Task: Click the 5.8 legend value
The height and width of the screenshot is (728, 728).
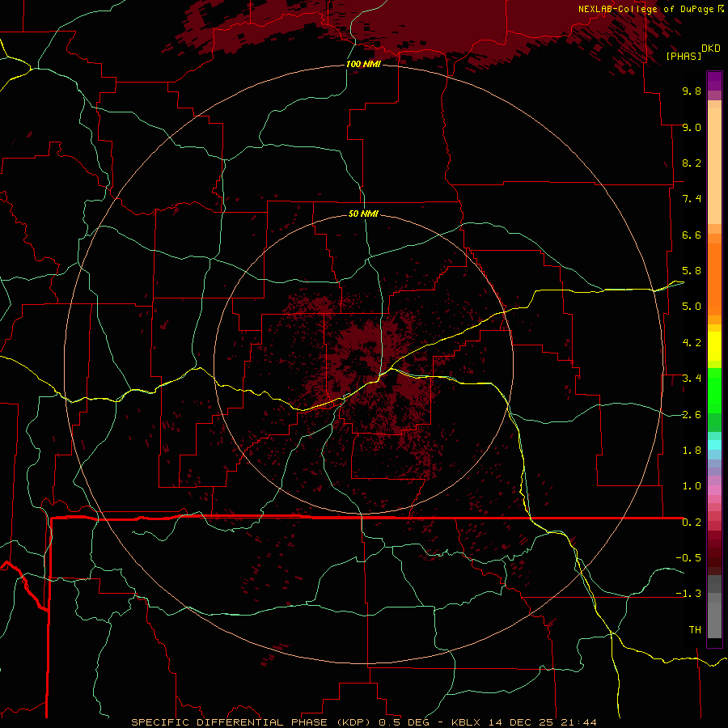Action: (692, 271)
